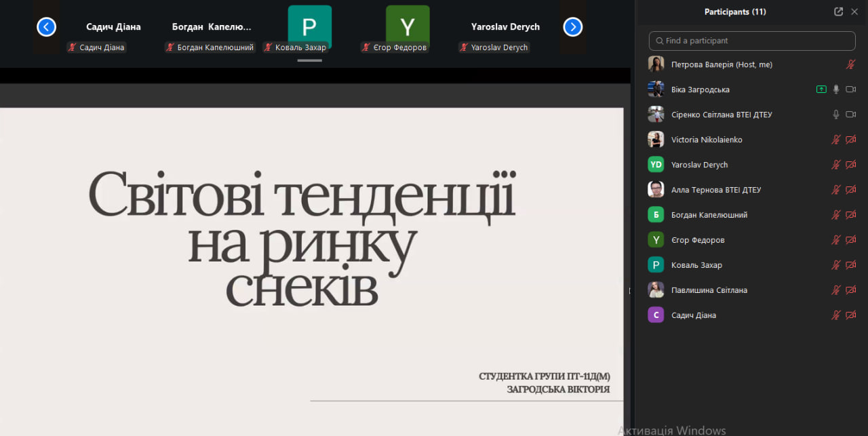Click the microphone icon next to Сіренко Світлана
Image resolution: width=868 pixels, height=436 pixels.
[x=836, y=115]
